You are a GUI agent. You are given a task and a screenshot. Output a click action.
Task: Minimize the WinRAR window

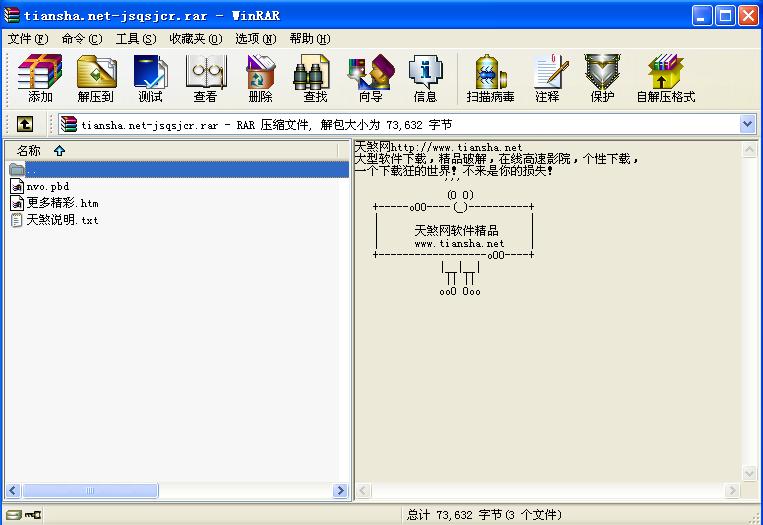click(702, 16)
